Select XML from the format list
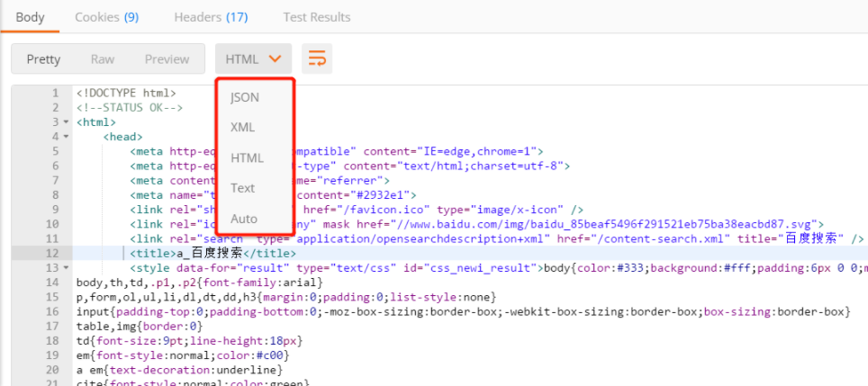Viewport: 868px width, 386px height. 242,127
